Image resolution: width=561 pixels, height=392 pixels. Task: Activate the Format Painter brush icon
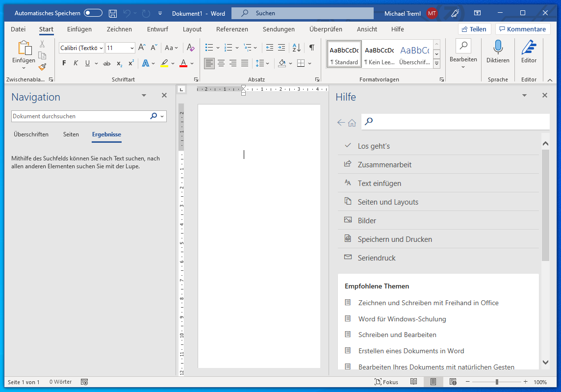[x=42, y=67]
